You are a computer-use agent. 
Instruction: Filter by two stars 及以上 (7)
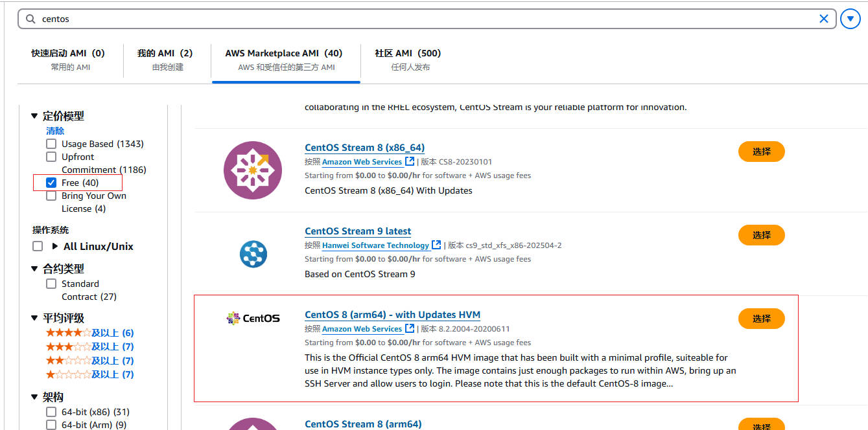pyautogui.click(x=89, y=361)
